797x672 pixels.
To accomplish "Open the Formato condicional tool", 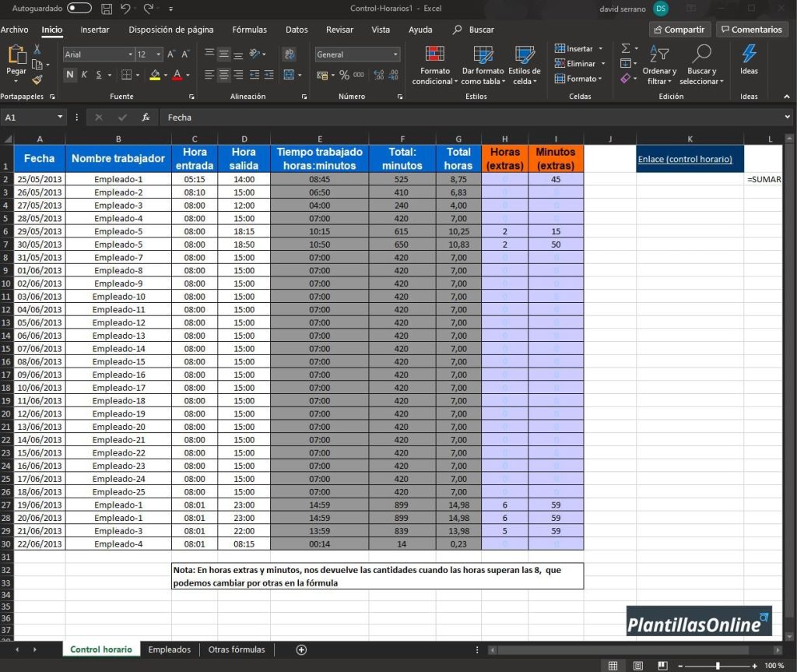I will pos(434,65).
